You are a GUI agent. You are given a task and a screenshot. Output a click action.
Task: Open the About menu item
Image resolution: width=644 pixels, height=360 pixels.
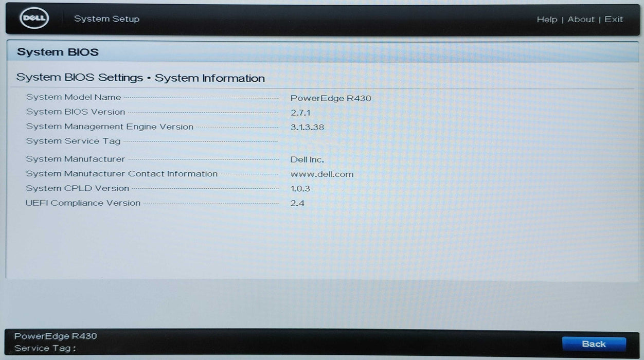click(581, 19)
